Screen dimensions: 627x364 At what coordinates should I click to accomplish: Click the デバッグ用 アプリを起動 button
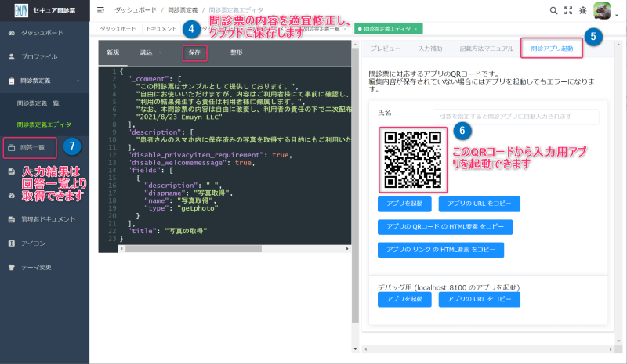click(404, 299)
